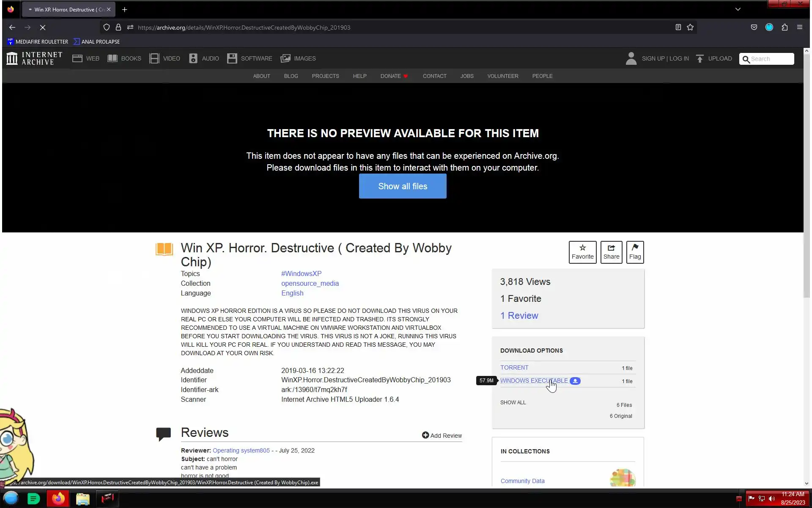Bookmark page with star icon in address bar
This screenshot has width=812, height=508.
690,28
